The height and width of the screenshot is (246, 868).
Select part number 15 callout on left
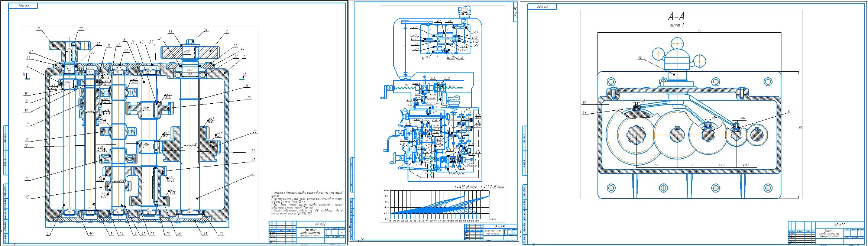click(27, 197)
